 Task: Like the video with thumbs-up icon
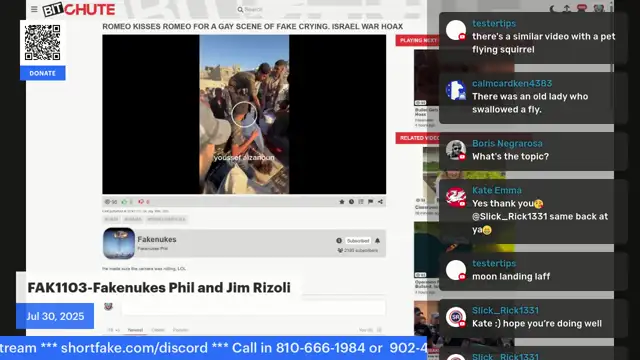(x=124, y=202)
